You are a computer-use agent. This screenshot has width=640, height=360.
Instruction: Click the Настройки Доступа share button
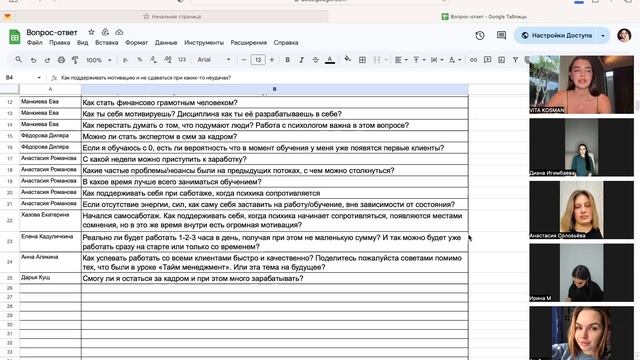coord(557,36)
